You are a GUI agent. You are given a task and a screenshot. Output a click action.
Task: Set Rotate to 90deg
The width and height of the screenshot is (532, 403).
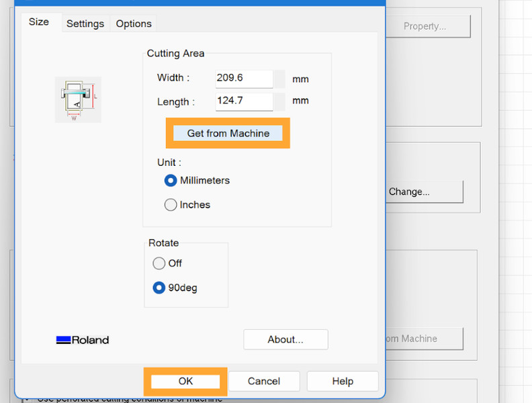[175, 287]
